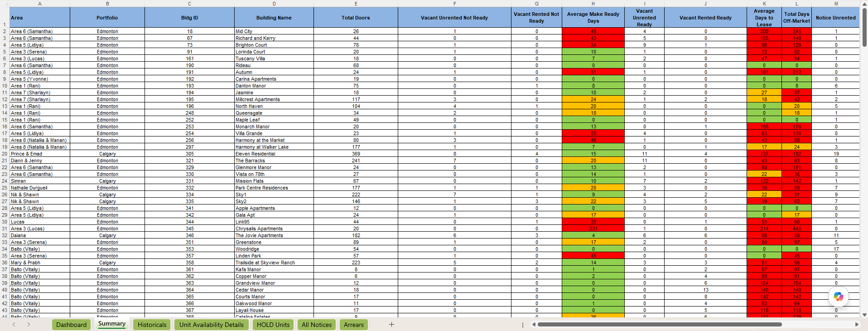Select column D header

tap(274, 4)
